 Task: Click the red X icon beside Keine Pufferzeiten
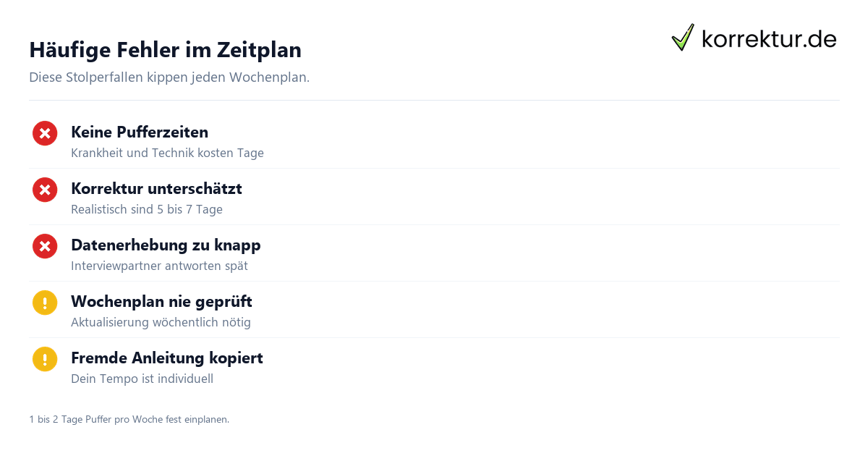(x=45, y=133)
